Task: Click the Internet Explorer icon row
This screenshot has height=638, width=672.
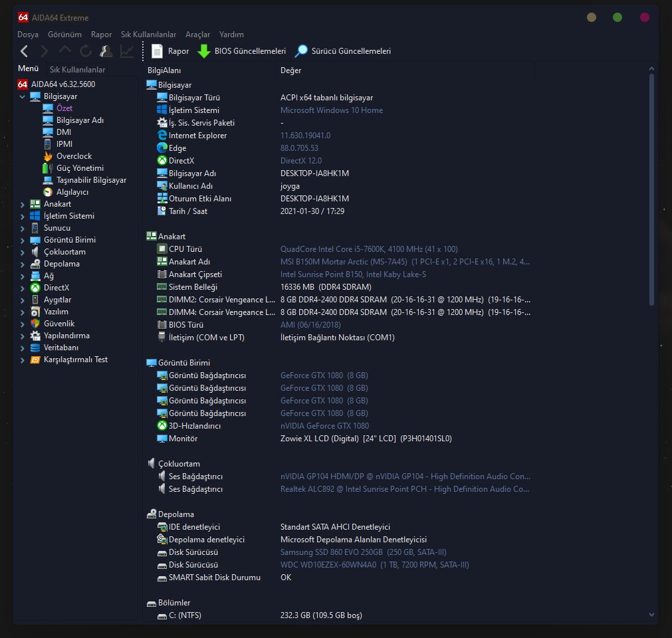Action: [162, 136]
